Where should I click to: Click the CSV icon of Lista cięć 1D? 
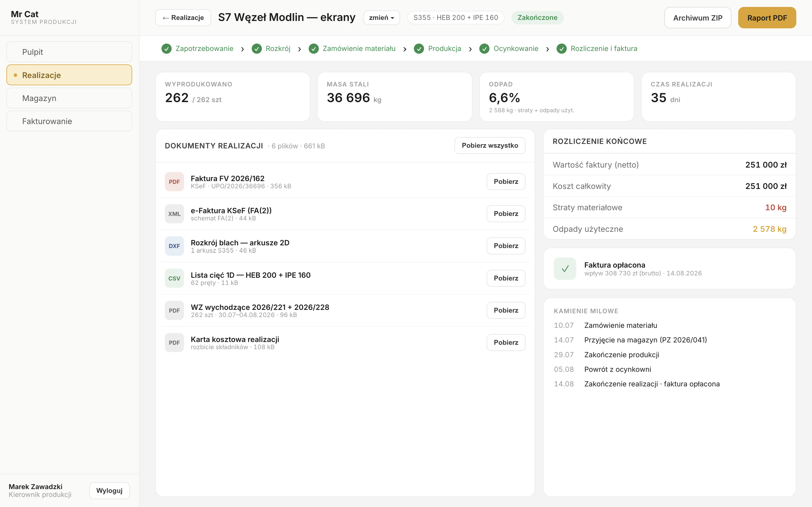coord(174,278)
